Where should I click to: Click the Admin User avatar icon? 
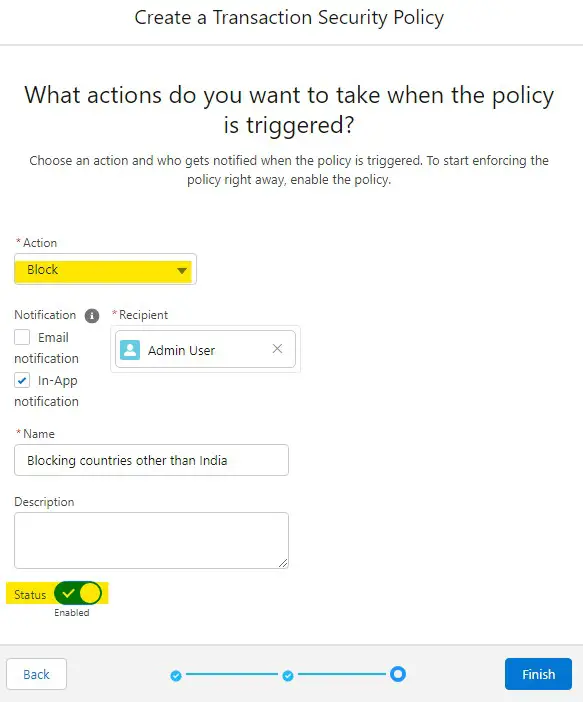coord(130,350)
